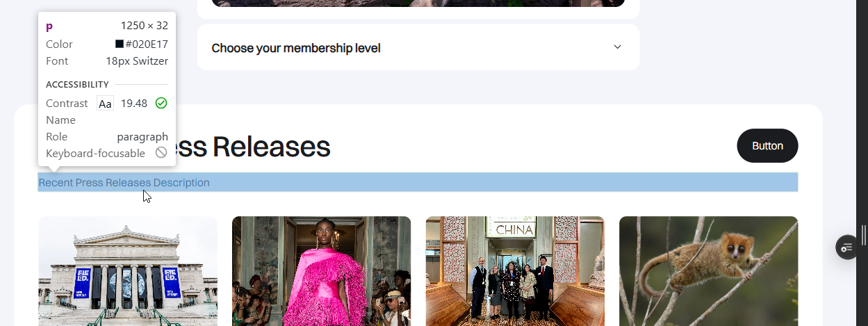The width and height of the screenshot is (868, 326).
Task: Click the green contrast check icon
Action: 161,103
